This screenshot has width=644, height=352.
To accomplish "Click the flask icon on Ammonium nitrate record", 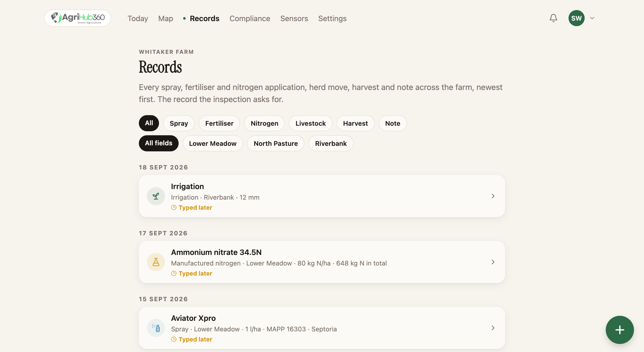I will coord(156,262).
